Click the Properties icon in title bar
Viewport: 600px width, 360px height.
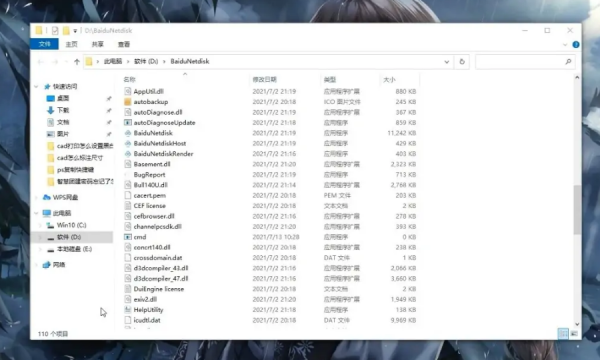[55, 31]
